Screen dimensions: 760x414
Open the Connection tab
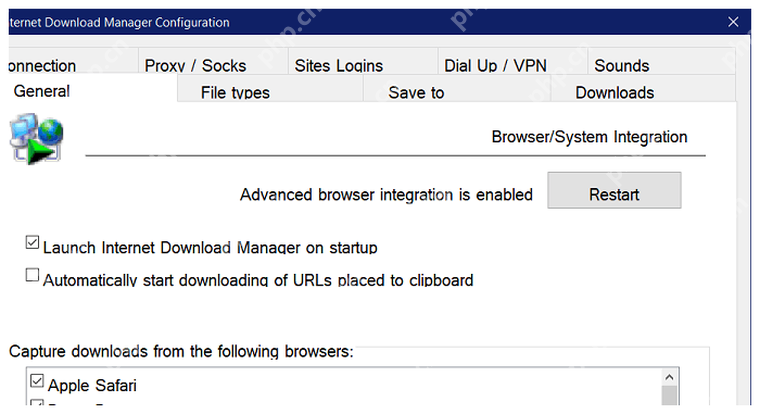73,61
